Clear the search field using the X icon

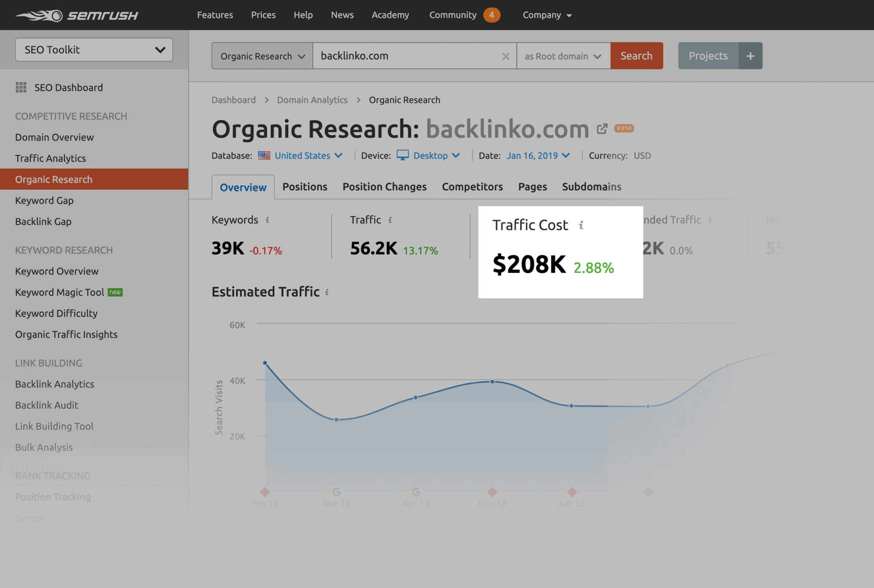pyautogui.click(x=506, y=56)
